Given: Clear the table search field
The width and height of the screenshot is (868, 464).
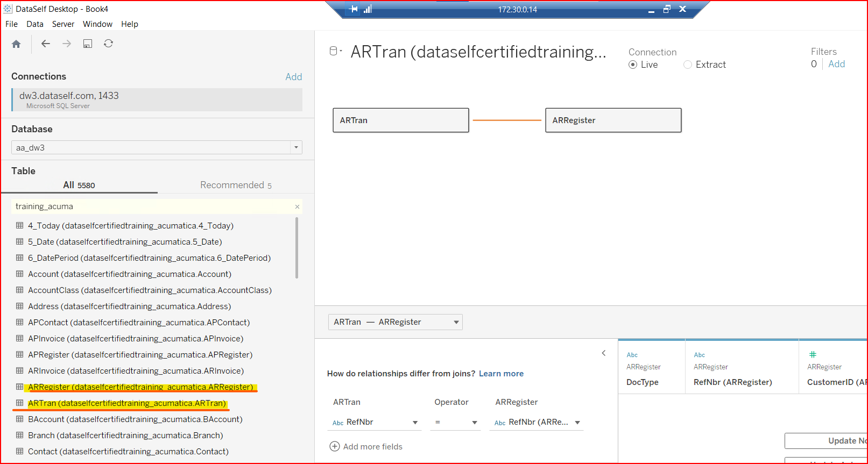Looking at the screenshot, I should click(x=297, y=207).
